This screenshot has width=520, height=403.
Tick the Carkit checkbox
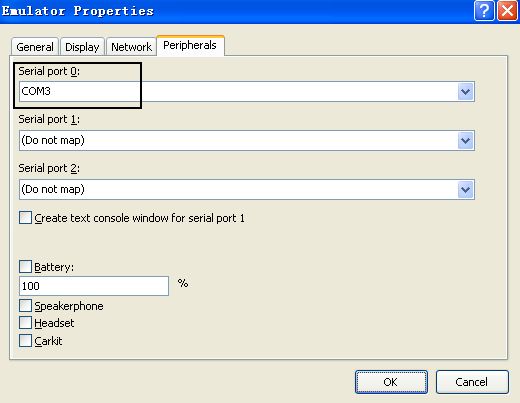[x=25, y=341]
